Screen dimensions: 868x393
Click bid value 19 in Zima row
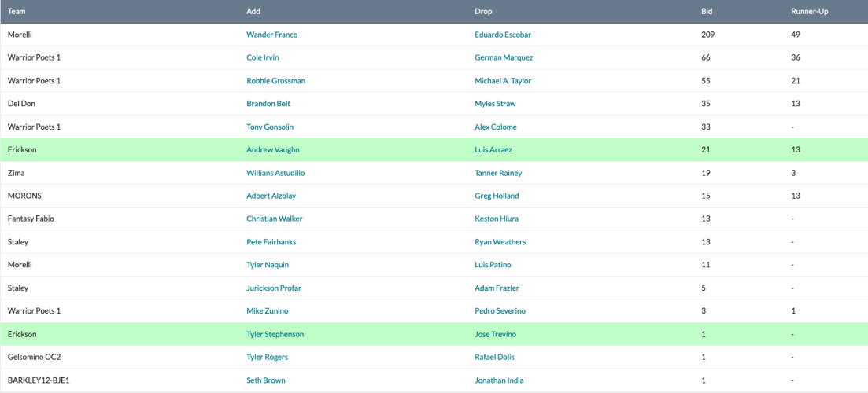(706, 173)
